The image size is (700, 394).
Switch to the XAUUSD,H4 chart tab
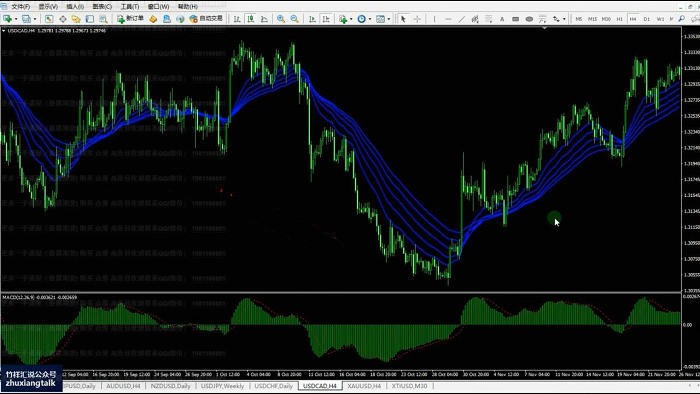(x=364, y=386)
